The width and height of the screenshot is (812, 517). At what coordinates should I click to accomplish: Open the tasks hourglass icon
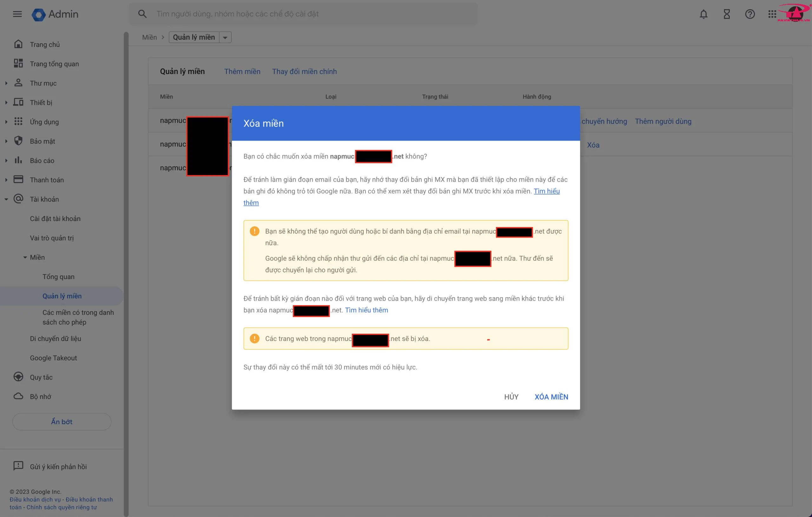[x=727, y=14]
